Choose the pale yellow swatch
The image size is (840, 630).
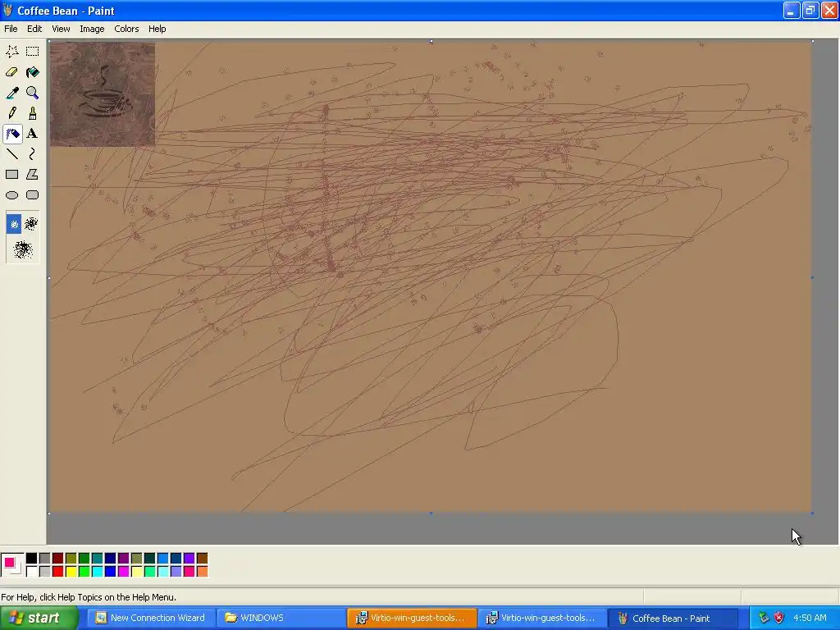tap(137, 572)
